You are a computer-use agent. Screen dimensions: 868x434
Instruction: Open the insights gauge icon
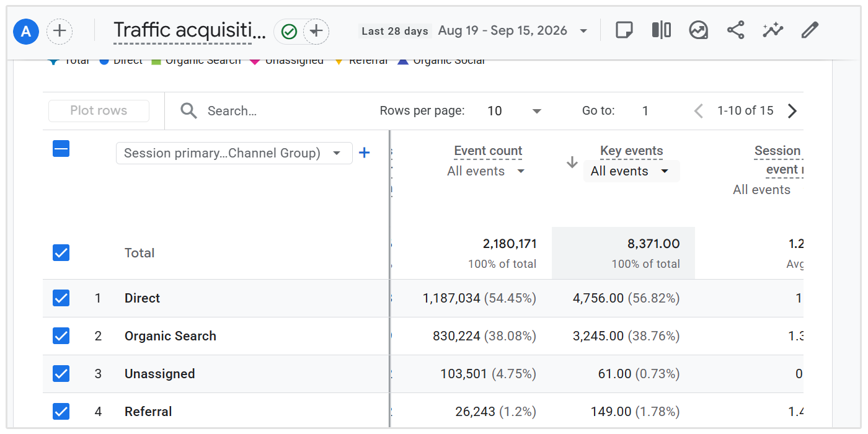[x=699, y=30]
